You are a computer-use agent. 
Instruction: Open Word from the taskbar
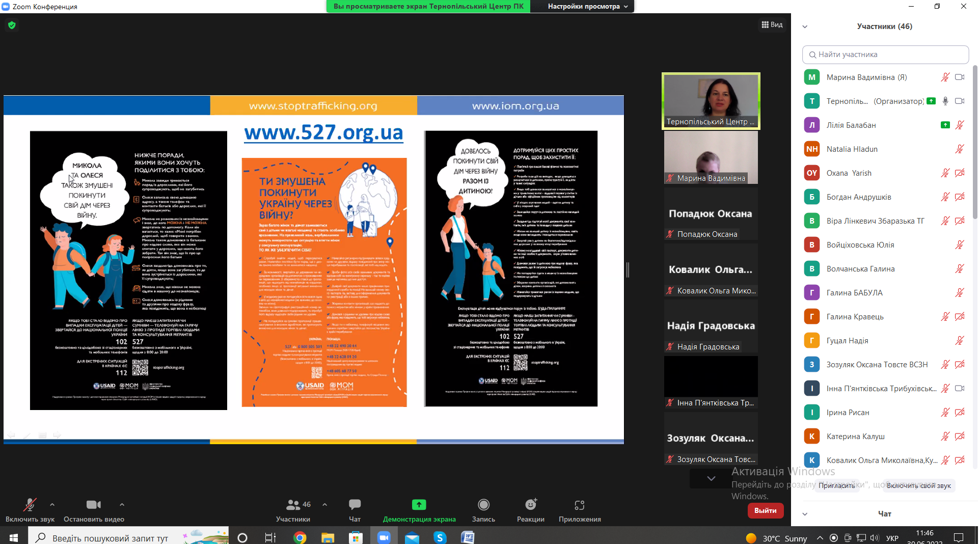tap(468, 537)
